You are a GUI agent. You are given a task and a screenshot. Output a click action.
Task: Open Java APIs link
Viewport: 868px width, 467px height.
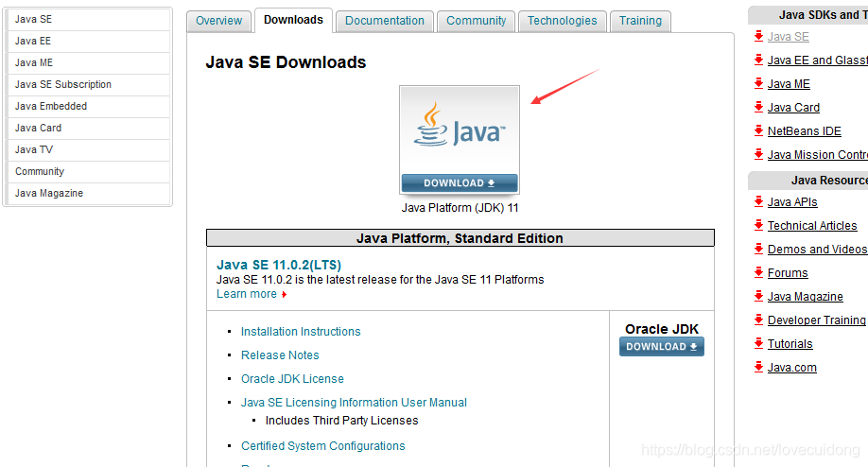point(792,202)
